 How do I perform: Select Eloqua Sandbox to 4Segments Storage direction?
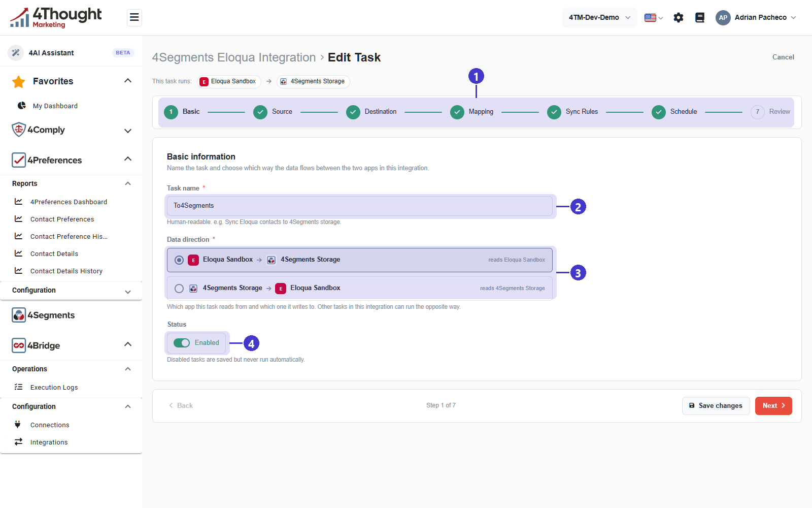point(360,260)
